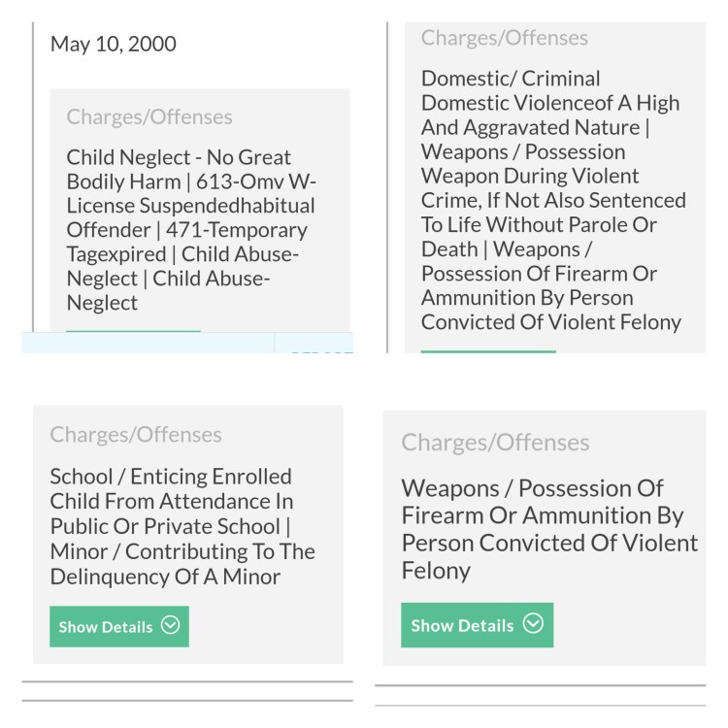
Task: Click School / Enticing Enrolled Child charge text
Action: [x=171, y=489]
